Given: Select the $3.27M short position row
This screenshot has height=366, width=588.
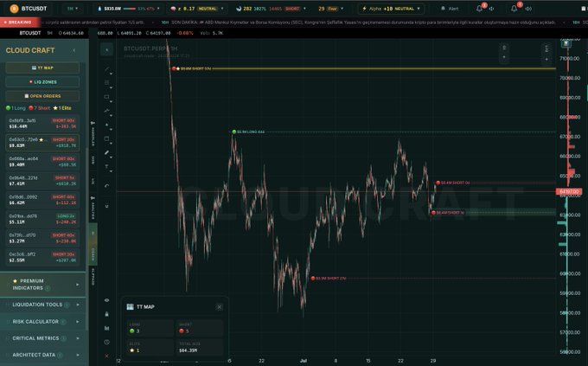Looking at the screenshot, I should click(x=42, y=238).
